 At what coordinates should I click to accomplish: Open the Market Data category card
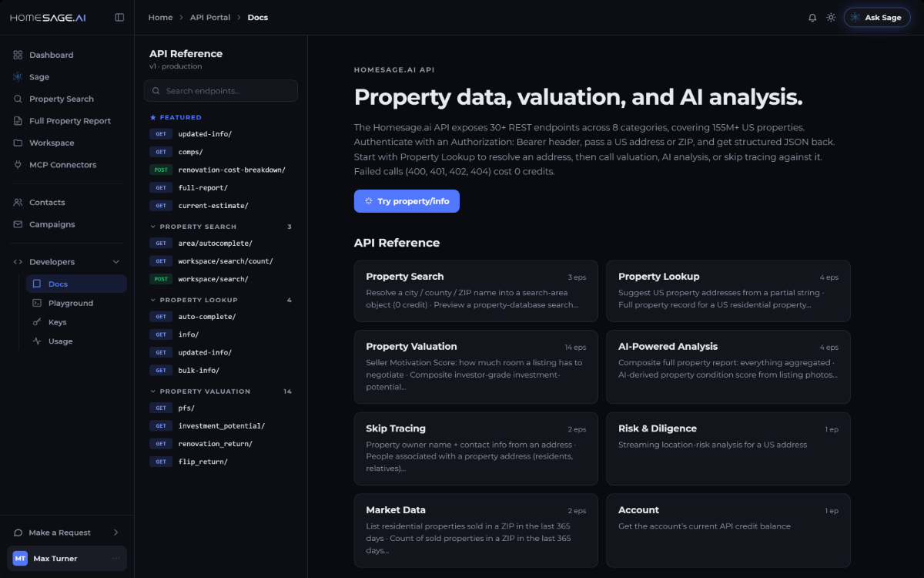pyautogui.click(x=476, y=530)
